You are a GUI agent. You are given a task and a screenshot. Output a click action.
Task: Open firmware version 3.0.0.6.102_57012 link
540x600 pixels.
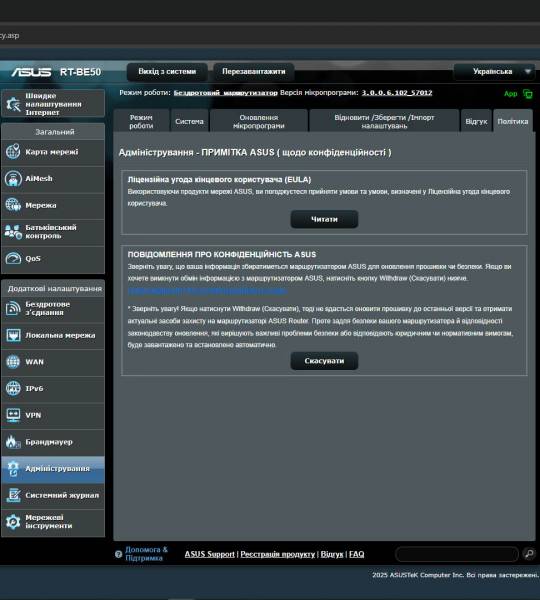point(397,93)
